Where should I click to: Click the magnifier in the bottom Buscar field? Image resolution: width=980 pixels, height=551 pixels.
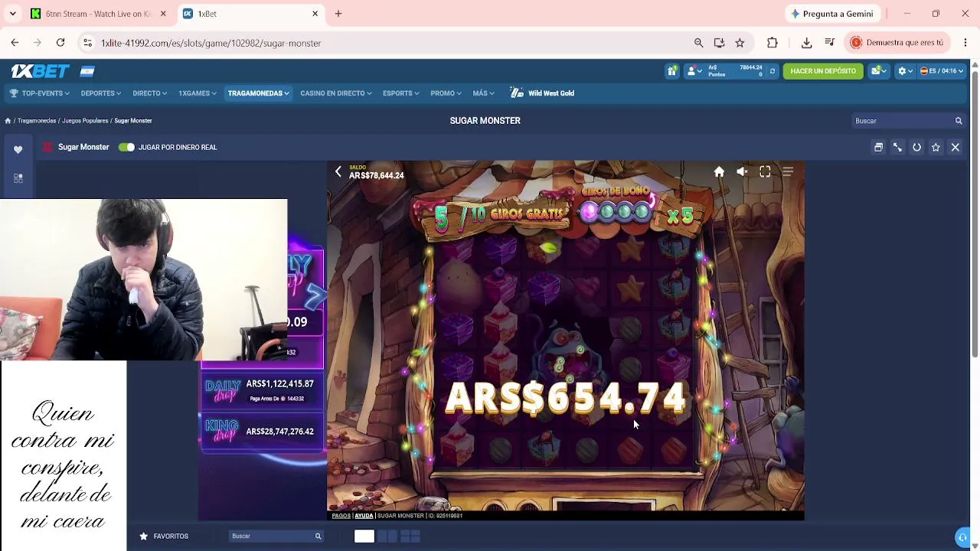(318, 536)
